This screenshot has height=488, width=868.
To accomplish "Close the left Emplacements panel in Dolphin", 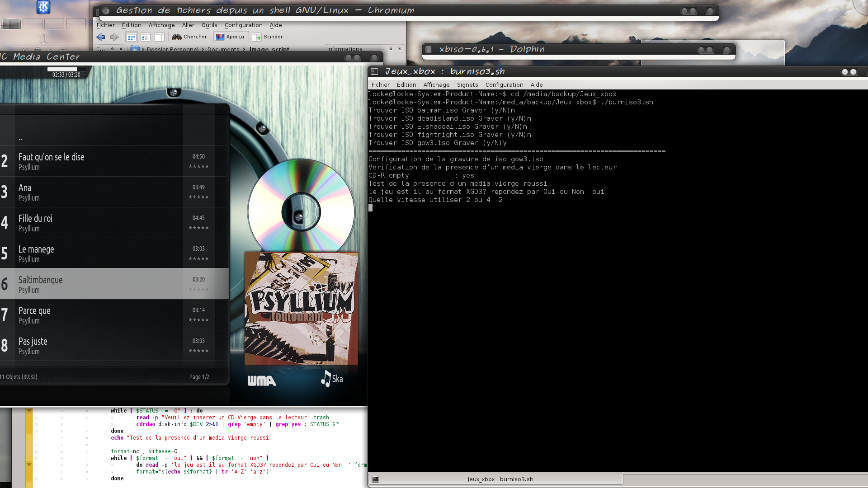I will (121, 49).
